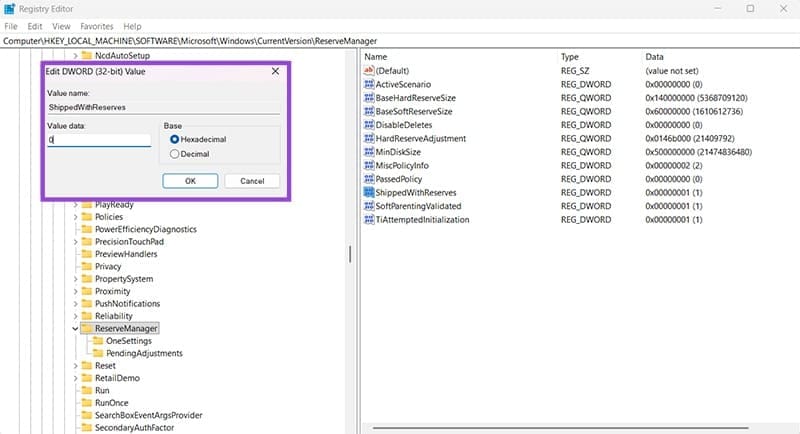800x434 pixels.
Task: Click the BaseSoftReserveSize value icon
Action: (368, 111)
